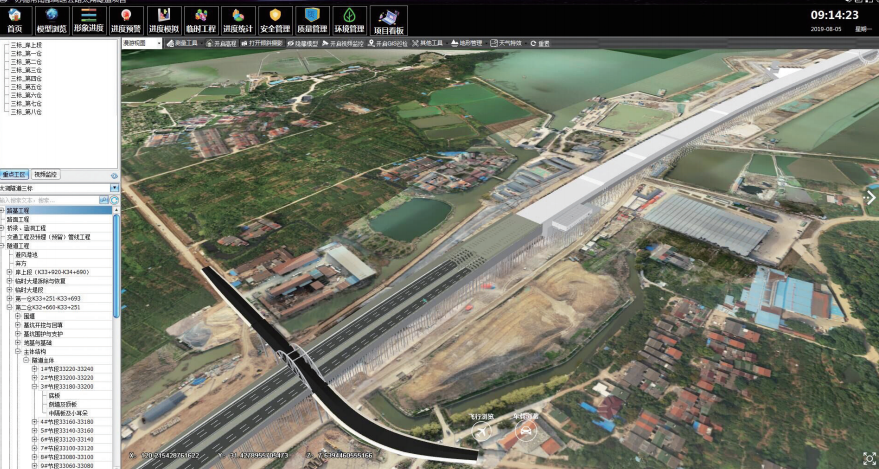Select the 4#节段33160-33180 item
This screenshot has width=879, height=469.
[67, 421]
